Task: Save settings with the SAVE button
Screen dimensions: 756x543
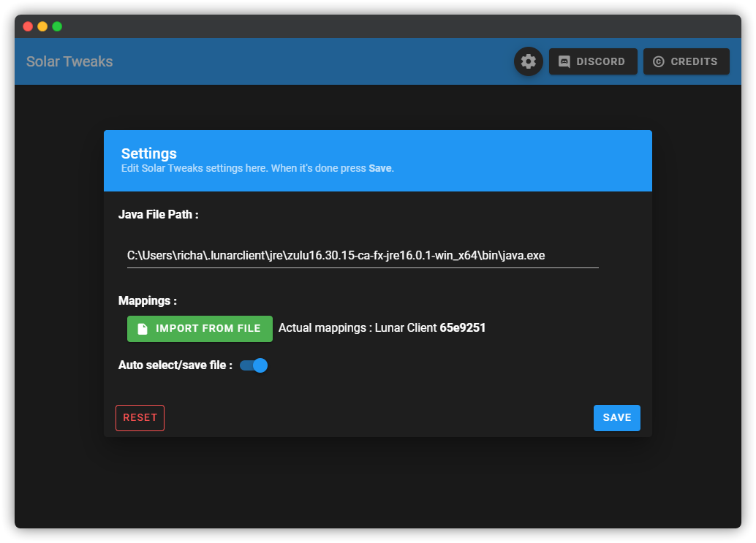Action: tap(616, 418)
